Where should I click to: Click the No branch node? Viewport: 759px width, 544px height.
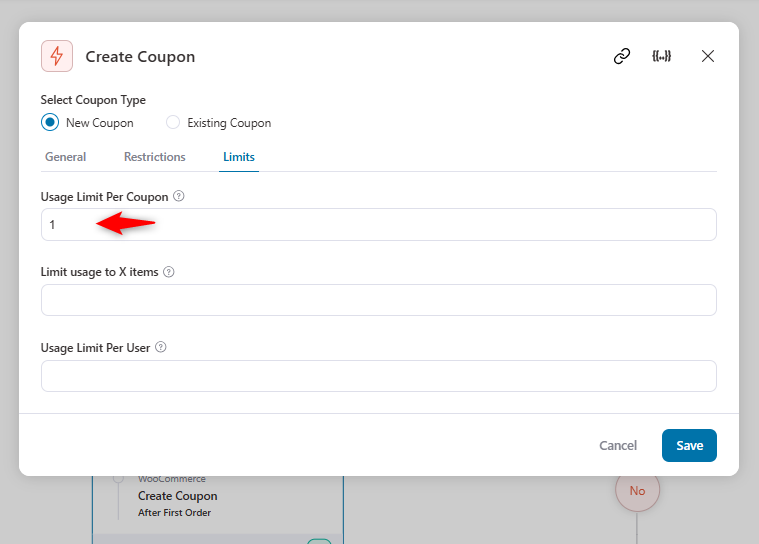637,490
